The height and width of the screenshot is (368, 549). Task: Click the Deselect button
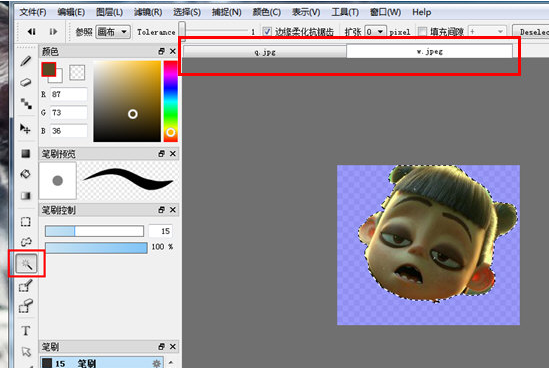pyautogui.click(x=531, y=32)
